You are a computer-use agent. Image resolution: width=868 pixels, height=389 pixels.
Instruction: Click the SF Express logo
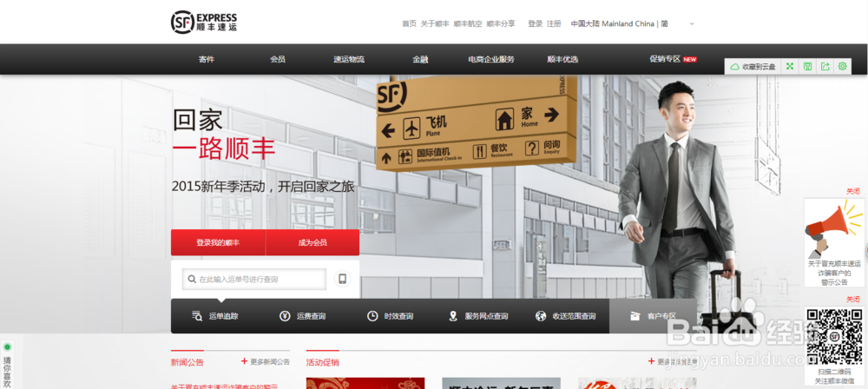point(204,23)
